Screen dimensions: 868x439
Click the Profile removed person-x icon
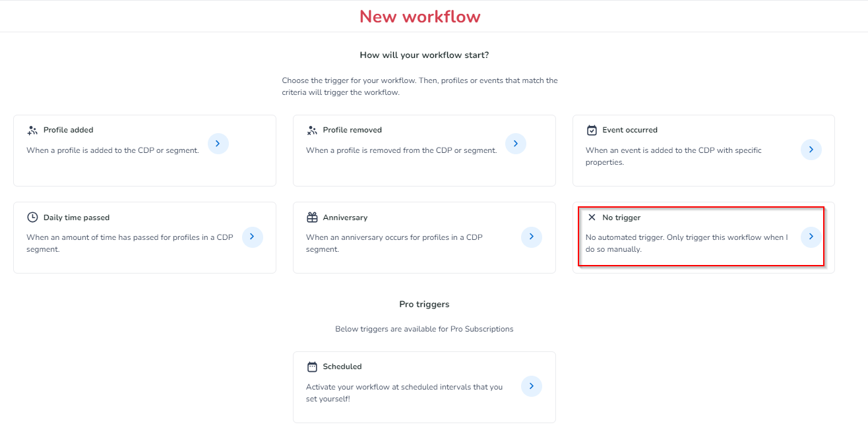[x=312, y=131]
